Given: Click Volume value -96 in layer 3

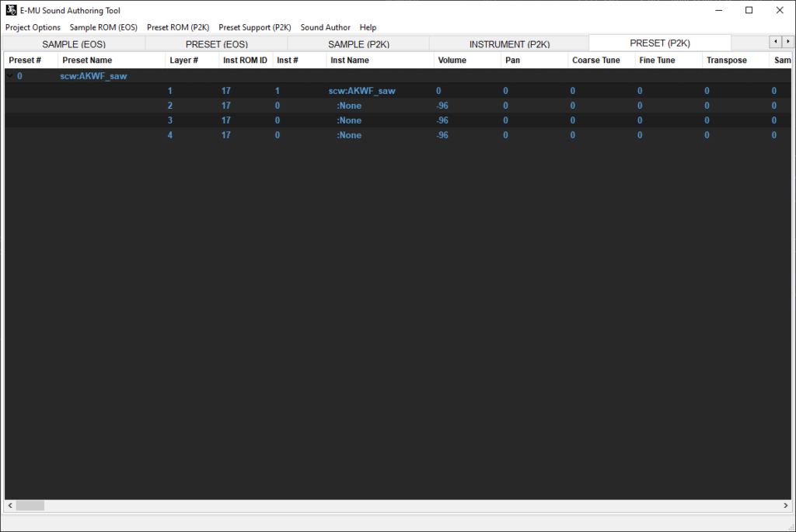Looking at the screenshot, I should pyautogui.click(x=442, y=120).
